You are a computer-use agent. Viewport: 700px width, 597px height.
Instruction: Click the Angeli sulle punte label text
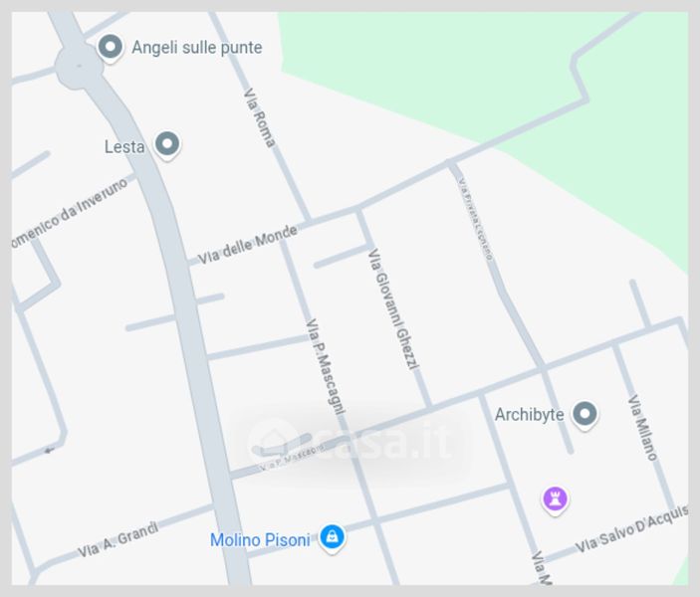pyautogui.click(x=197, y=48)
